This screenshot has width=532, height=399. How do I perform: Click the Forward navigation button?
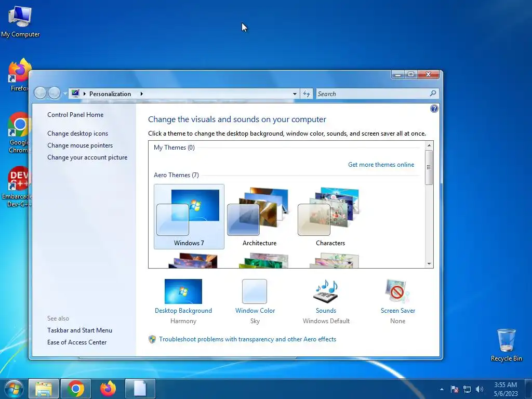click(x=54, y=92)
